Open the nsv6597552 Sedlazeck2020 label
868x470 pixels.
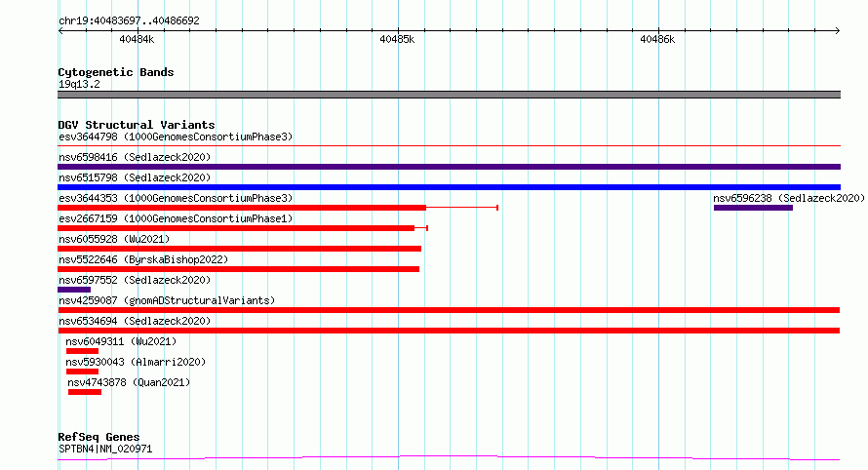pyautogui.click(x=135, y=280)
